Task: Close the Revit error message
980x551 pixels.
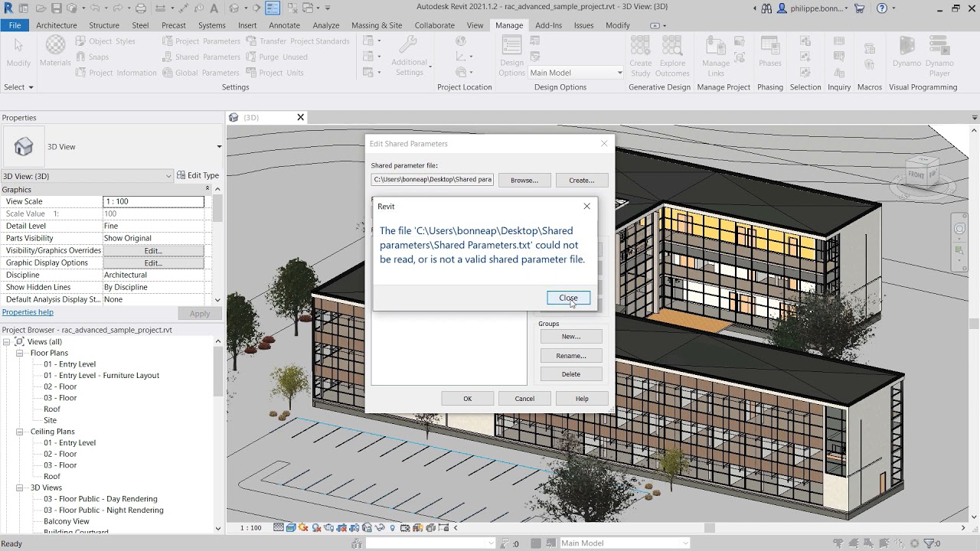Action: (568, 298)
